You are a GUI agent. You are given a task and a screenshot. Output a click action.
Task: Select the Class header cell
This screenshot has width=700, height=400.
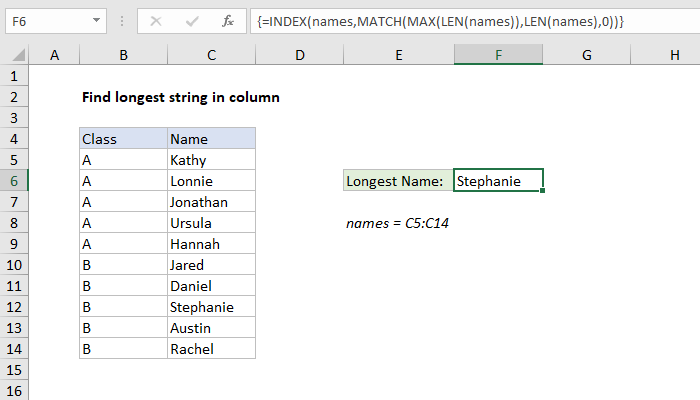(x=123, y=139)
